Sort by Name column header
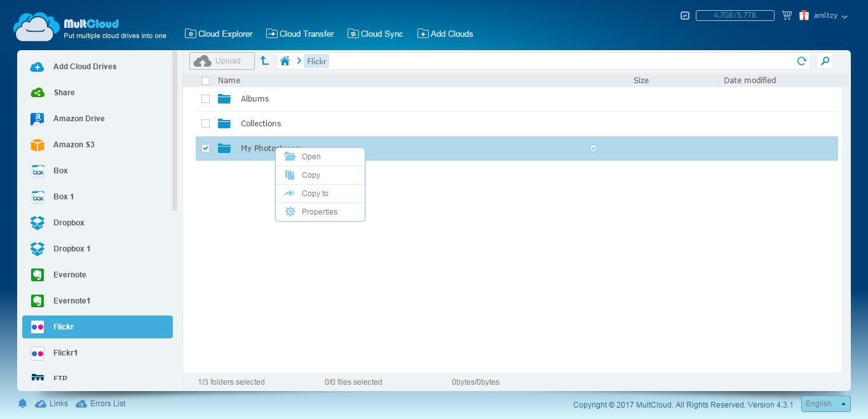Viewport: 868px width, 419px height. [229, 81]
